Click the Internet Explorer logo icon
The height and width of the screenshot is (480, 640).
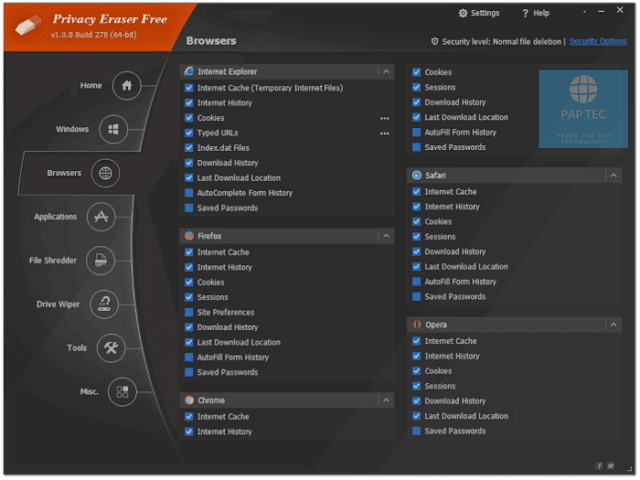click(x=189, y=71)
